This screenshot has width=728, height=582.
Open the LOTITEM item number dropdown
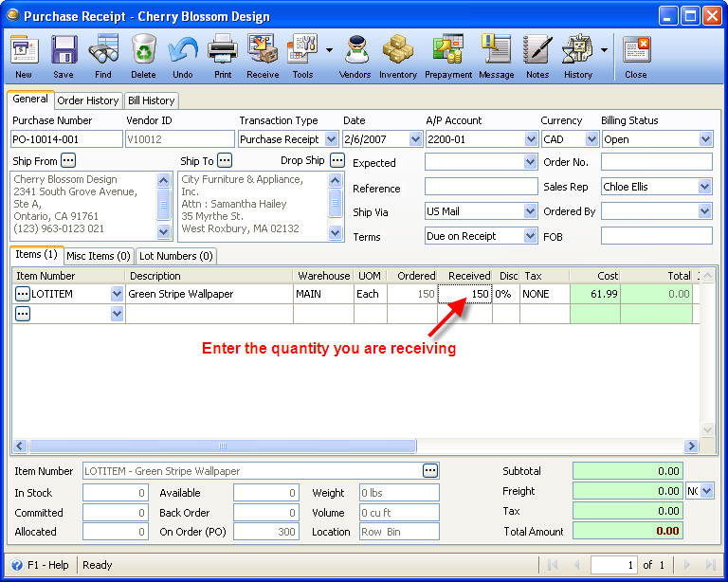coord(117,294)
